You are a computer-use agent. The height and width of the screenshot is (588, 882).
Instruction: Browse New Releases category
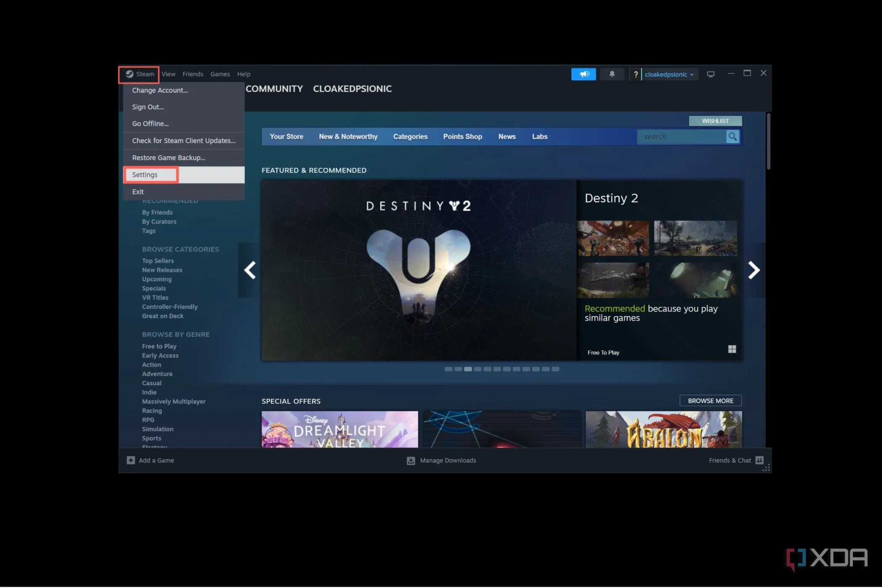tap(162, 270)
